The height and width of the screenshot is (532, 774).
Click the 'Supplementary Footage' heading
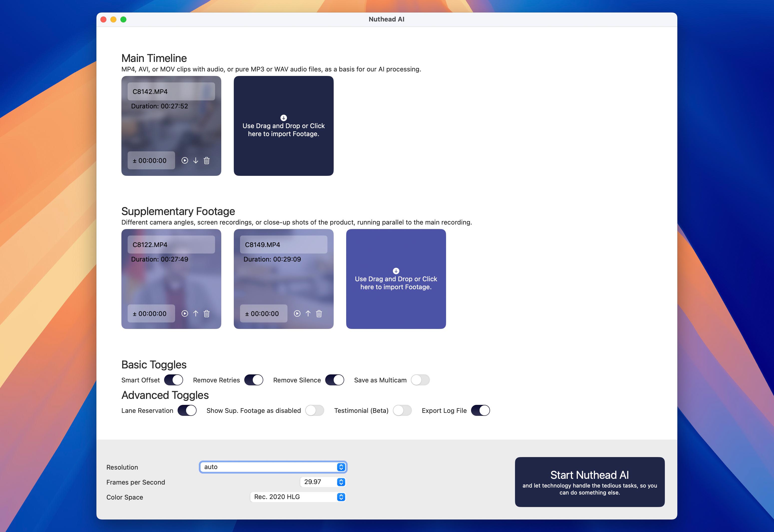tap(178, 211)
